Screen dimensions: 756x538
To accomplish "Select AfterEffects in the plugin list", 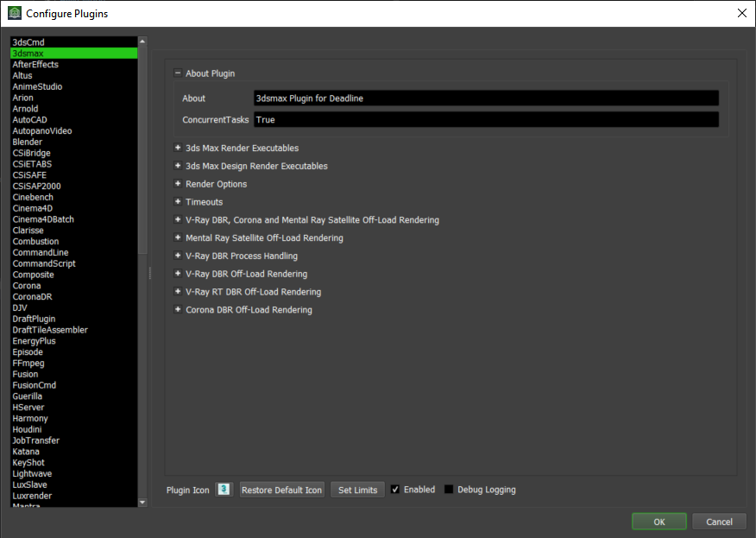I will 73,64.
